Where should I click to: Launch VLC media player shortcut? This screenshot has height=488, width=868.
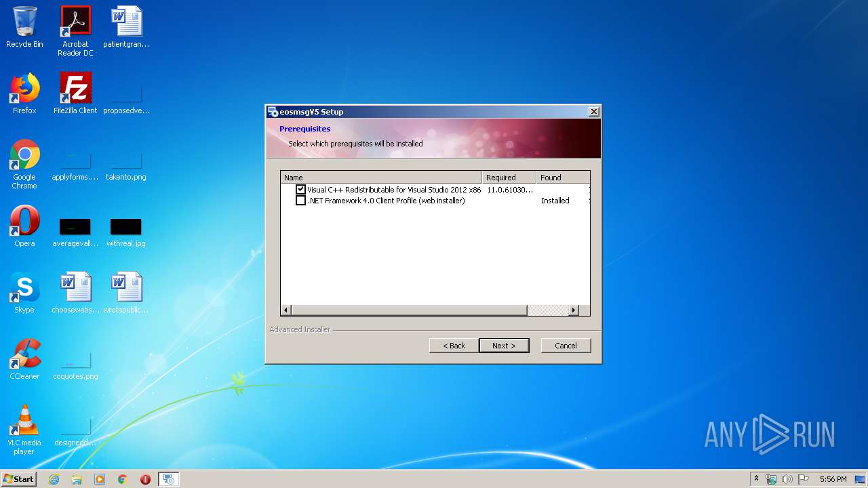[24, 430]
